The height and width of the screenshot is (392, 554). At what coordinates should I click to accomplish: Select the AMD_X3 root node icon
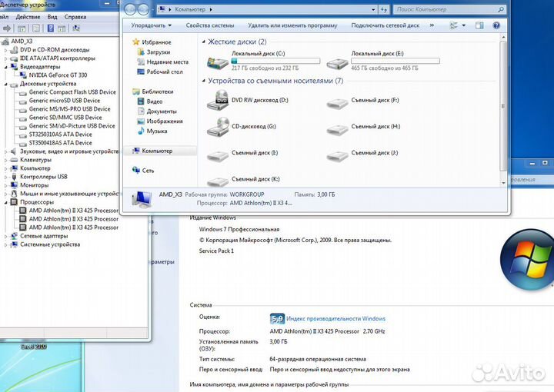point(5,42)
